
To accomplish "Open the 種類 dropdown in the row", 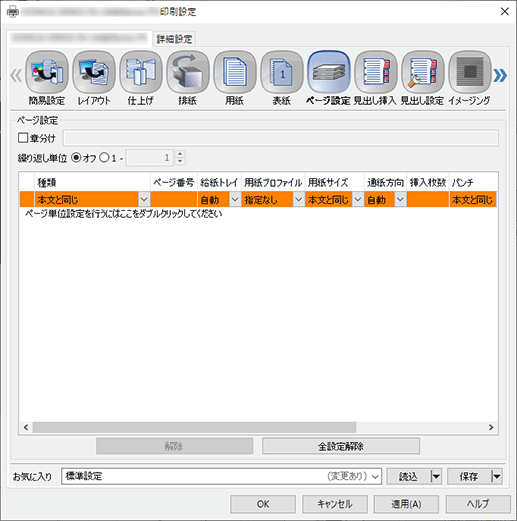I will [144, 200].
